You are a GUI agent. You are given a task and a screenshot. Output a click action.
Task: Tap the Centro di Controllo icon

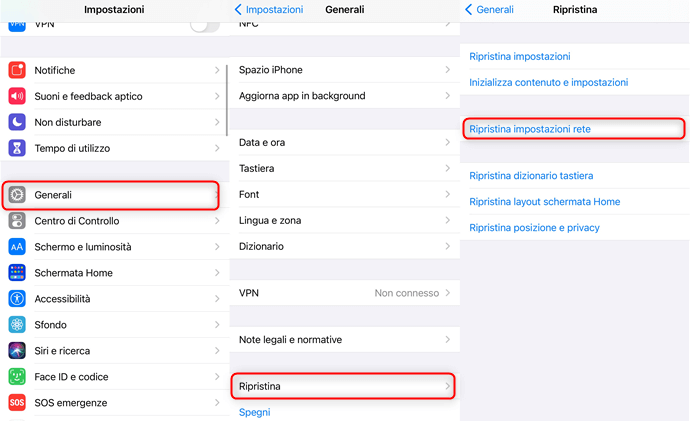coord(17,221)
